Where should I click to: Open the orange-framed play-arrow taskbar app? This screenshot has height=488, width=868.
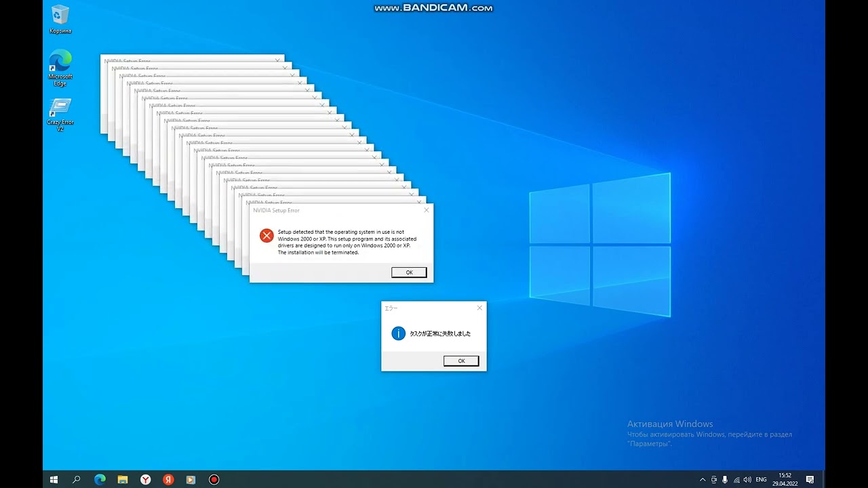pyautogui.click(x=191, y=479)
